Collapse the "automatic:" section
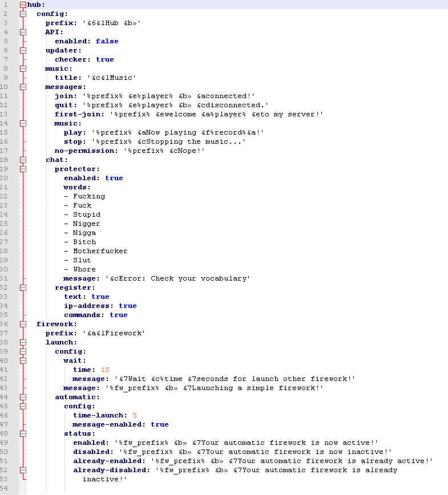The height and width of the screenshot is (495, 448). pyautogui.click(x=23, y=397)
